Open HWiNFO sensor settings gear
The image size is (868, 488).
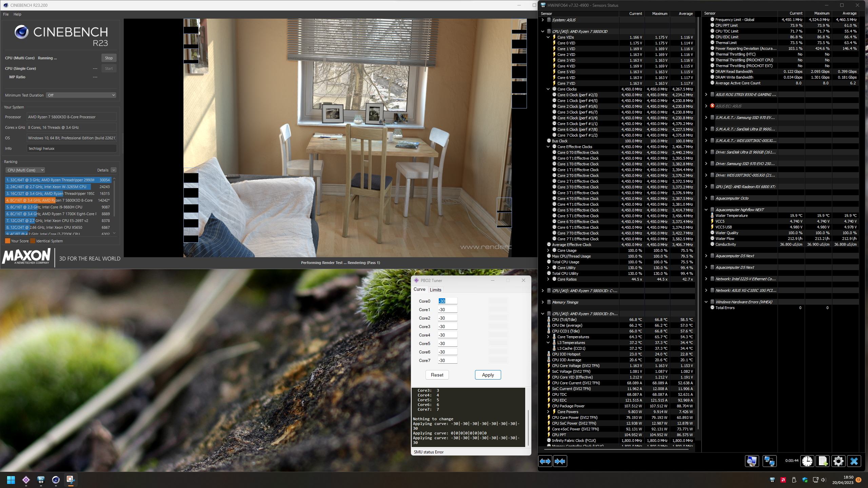(x=838, y=461)
